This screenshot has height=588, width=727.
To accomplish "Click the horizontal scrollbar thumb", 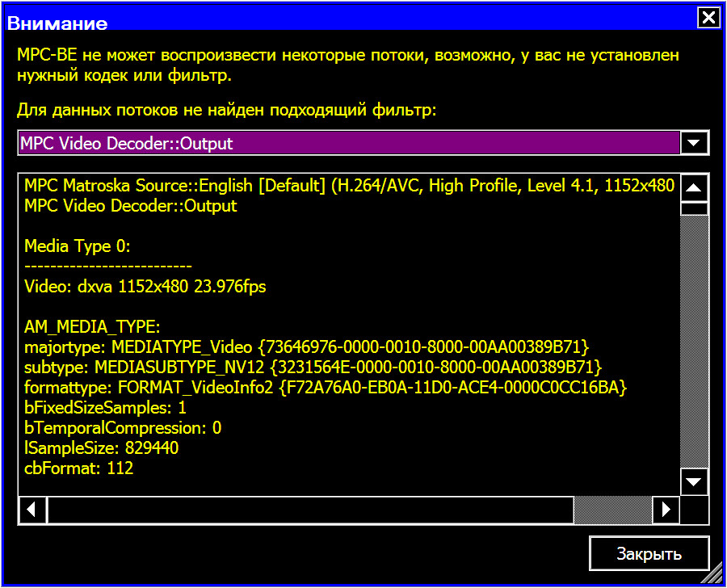I will (x=310, y=510).
